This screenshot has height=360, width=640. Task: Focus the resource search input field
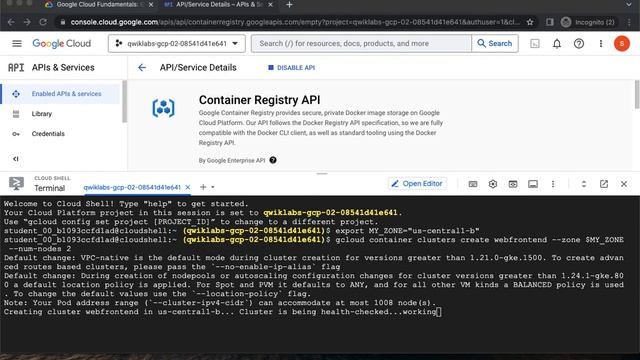(x=361, y=43)
